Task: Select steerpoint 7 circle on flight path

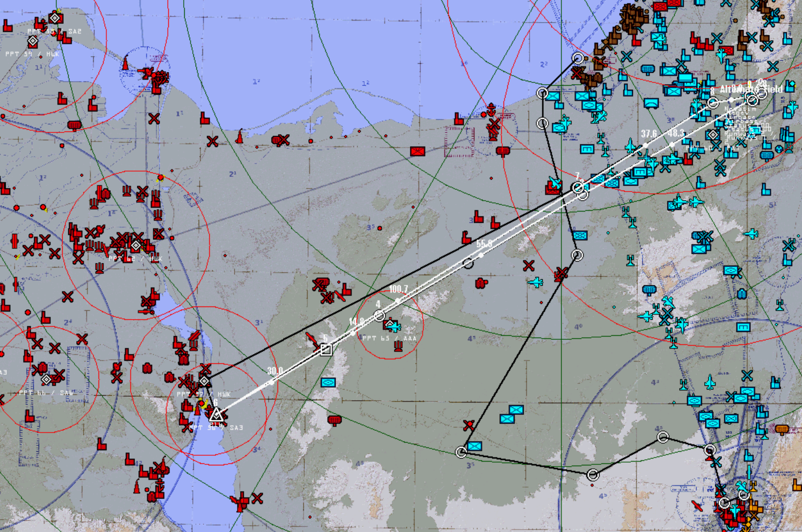Action: point(578,187)
